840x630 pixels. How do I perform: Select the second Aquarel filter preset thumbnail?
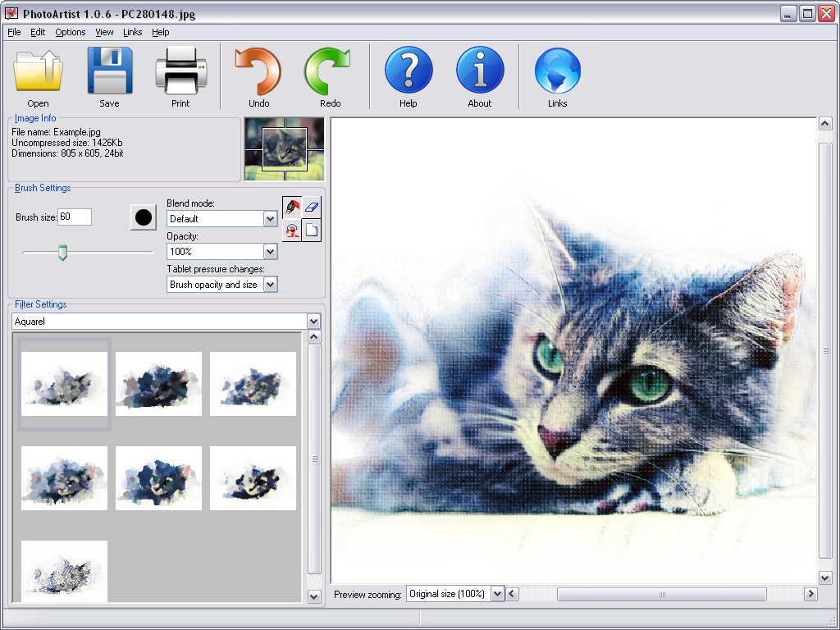[158, 384]
